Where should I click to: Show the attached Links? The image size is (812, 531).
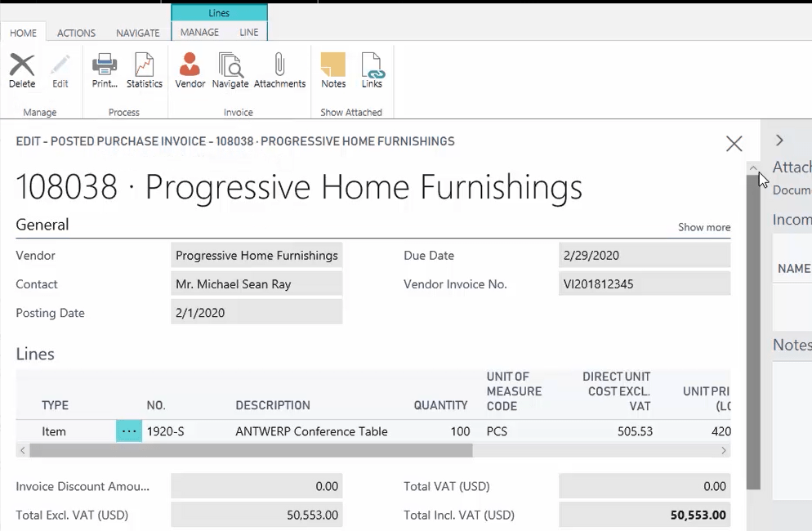click(x=372, y=70)
